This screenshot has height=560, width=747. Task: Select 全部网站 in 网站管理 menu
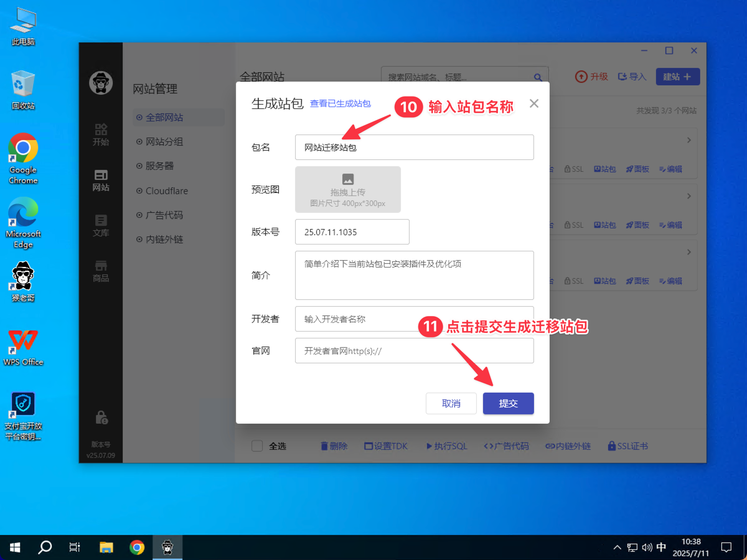tap(179, 118)
